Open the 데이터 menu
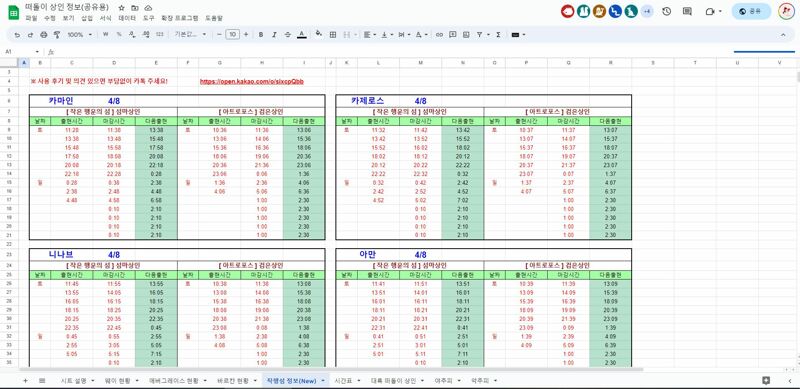This screenshot has height=389, width=800. (x=127, y=18)
